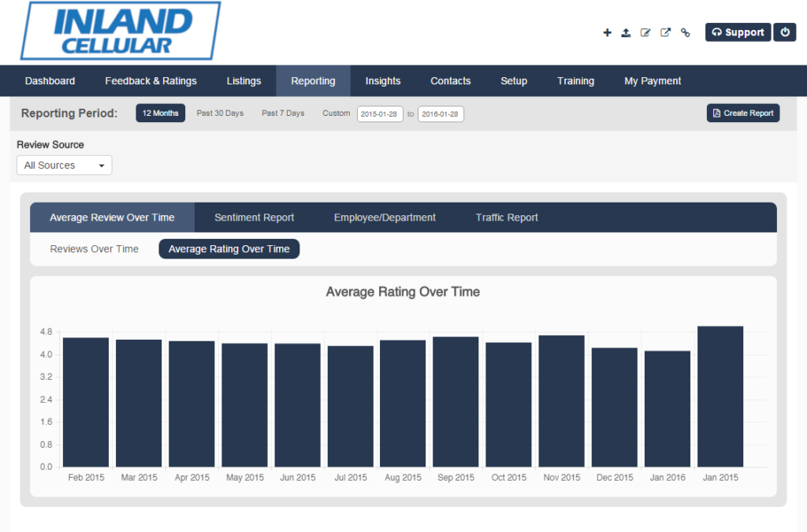Click the Nov 2015 chart bar

click(561, 401)
